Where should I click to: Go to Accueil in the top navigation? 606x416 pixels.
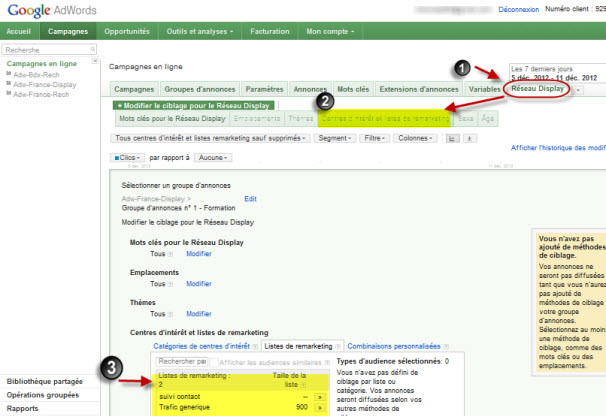(x=19, y=31)
